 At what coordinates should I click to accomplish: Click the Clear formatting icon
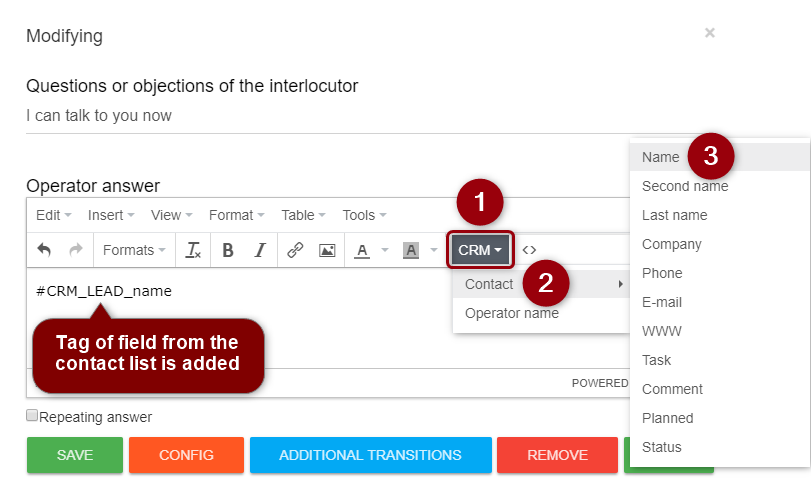click(193, 250)
